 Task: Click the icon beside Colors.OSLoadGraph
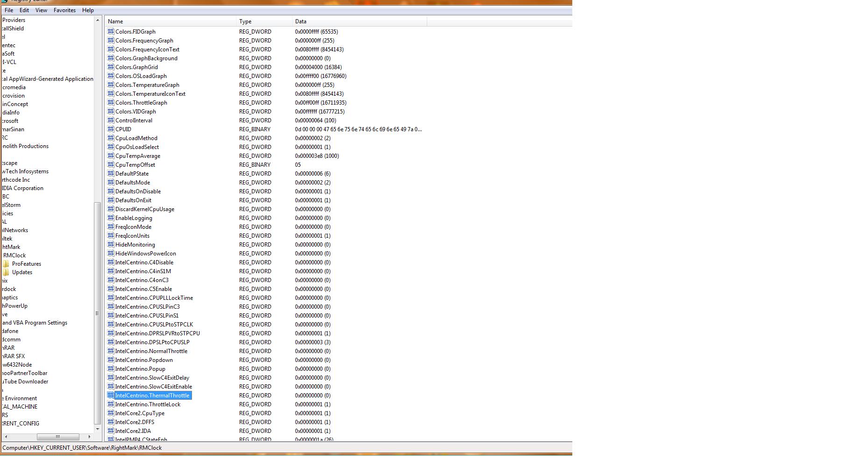pyautogui.click(x=111, y=76)
